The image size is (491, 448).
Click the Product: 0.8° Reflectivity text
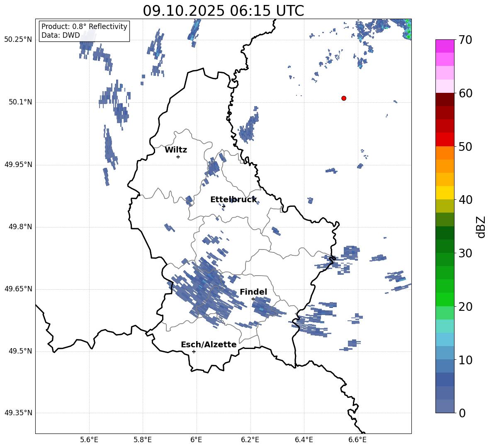pyautogui.click(x=84, y=27)
